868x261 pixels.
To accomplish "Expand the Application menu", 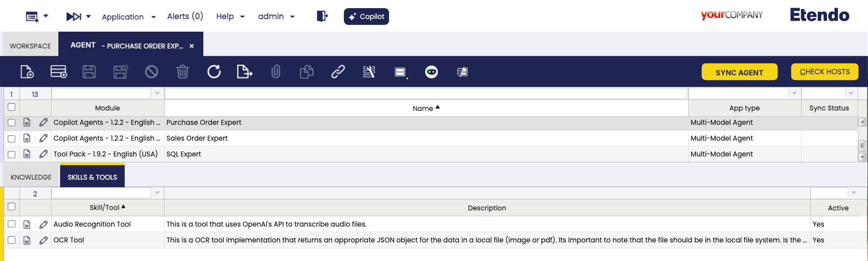I will tap(129, 17).
